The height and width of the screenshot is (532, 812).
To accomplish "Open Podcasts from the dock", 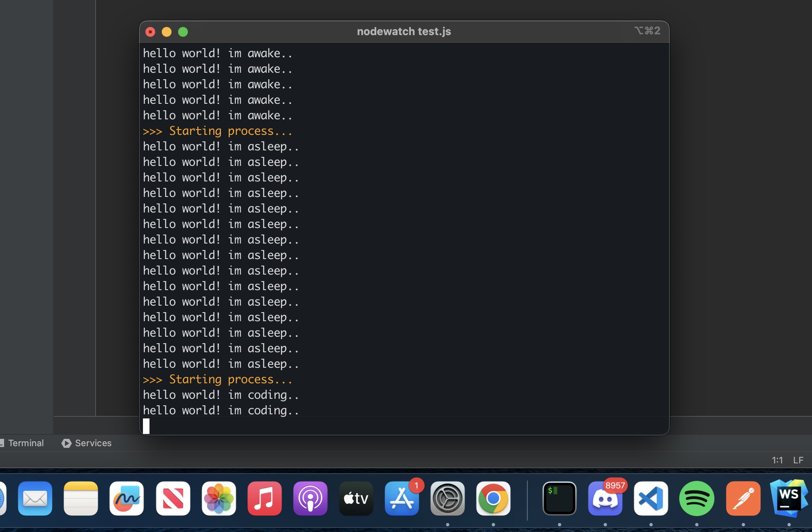I will point(310,498).
